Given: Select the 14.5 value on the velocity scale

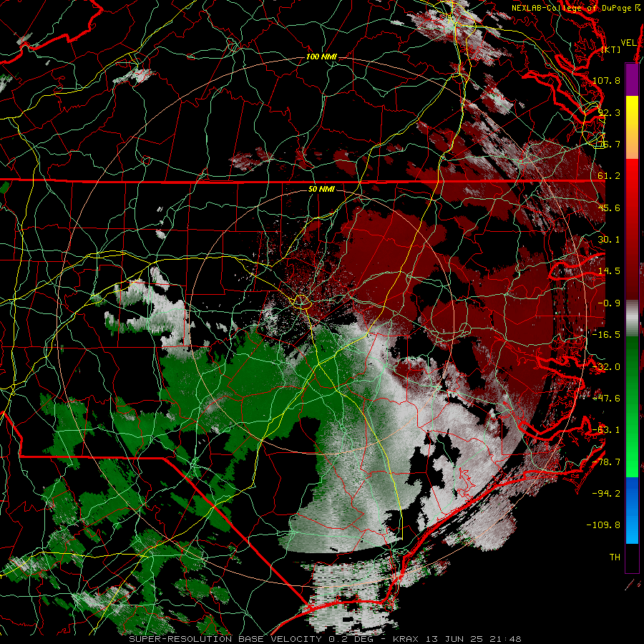Looking at the screenshot, I should [x=609, y=271].
